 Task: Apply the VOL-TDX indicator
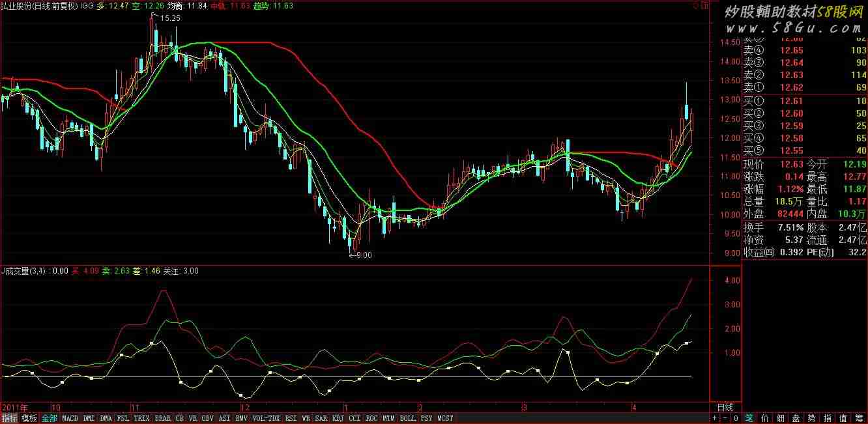(x=266, y=418)
